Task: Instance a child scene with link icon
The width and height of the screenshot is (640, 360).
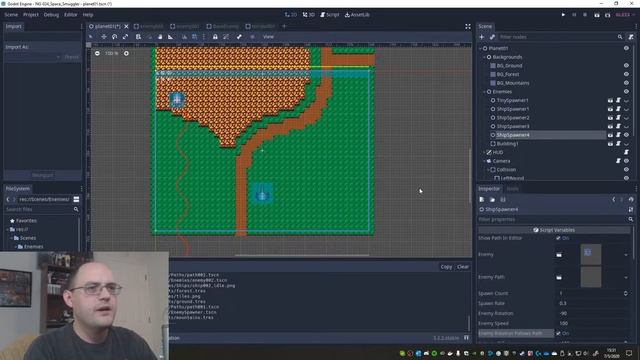Action: click(x=492, y=37)
